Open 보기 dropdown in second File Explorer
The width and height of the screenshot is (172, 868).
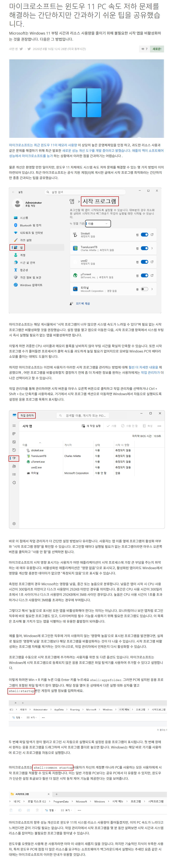pos(67,810)
